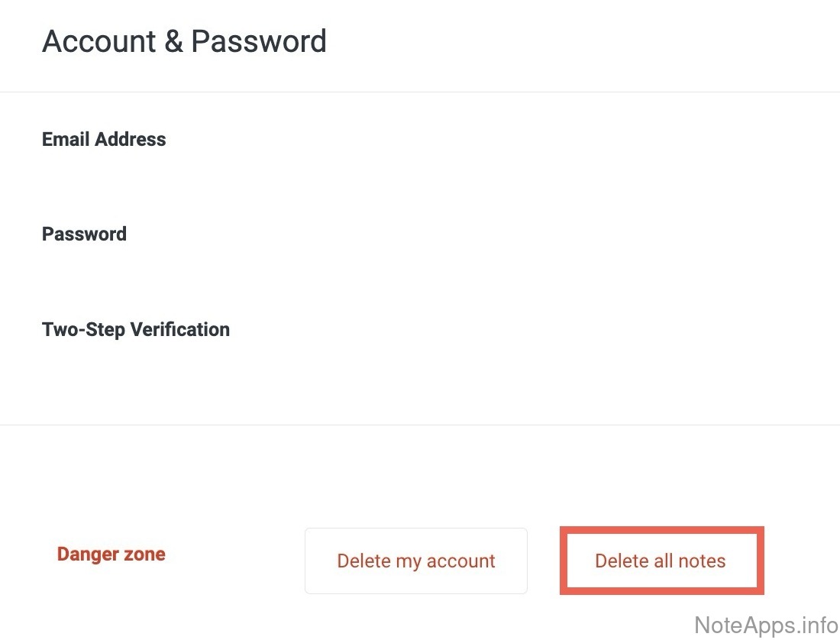This screenshot has height=640, width=840.
Task: Click the word zone in Danger zone
Action: (147, 554)
